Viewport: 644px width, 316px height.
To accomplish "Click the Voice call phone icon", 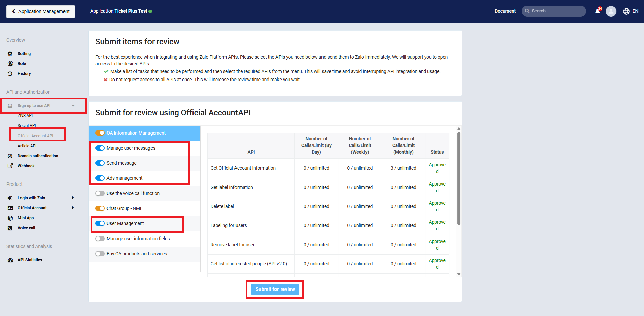I will 10,228.
